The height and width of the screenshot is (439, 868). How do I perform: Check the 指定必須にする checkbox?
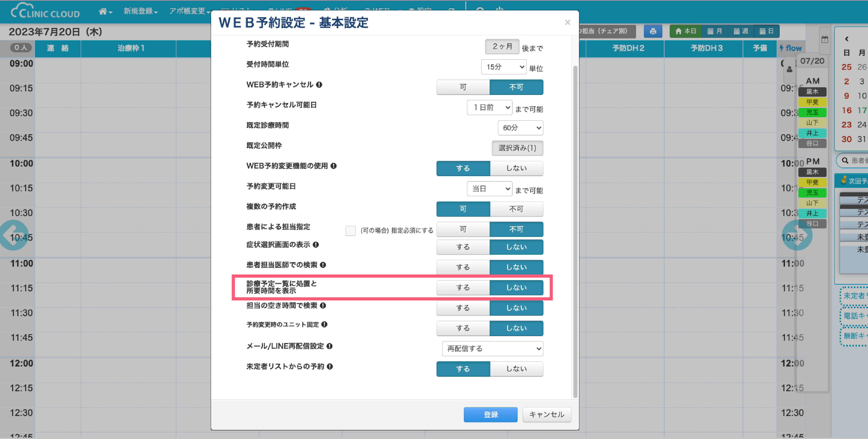350,231
